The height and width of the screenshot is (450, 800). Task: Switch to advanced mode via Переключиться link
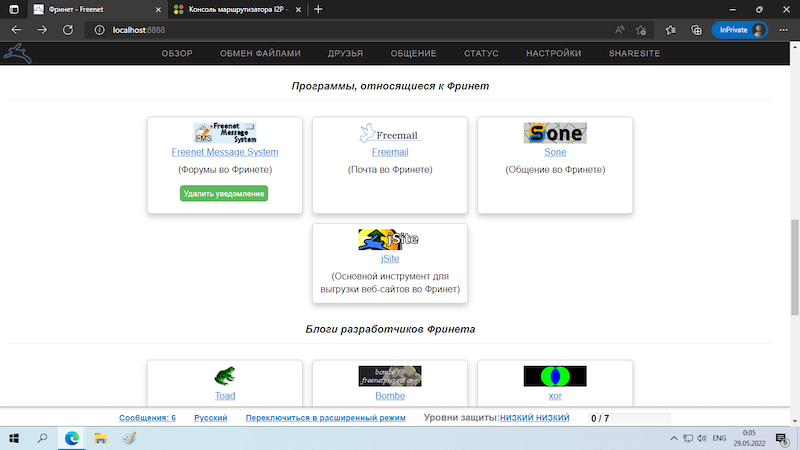tap(325, 418)
